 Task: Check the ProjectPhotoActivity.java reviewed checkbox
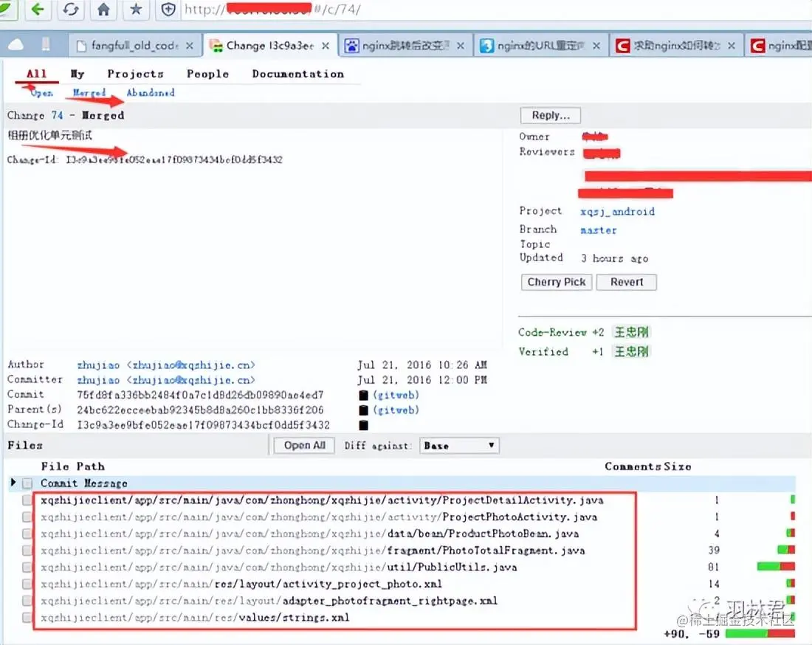(x=27, y=517)
